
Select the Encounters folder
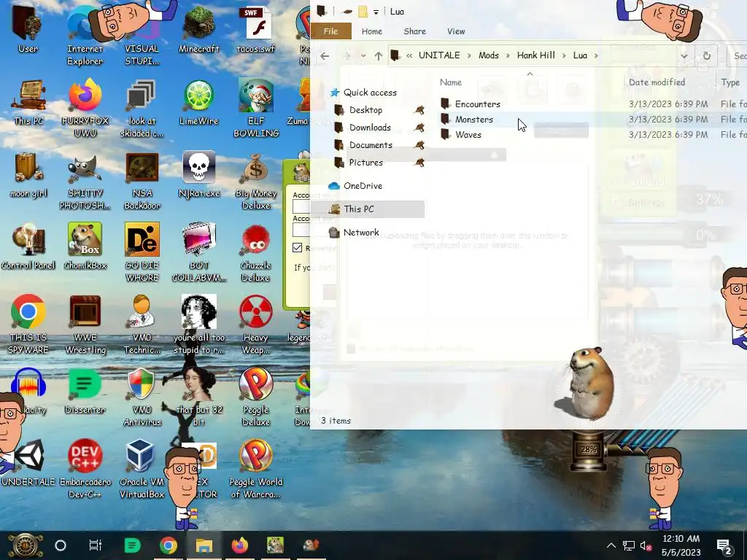[477, 104]
